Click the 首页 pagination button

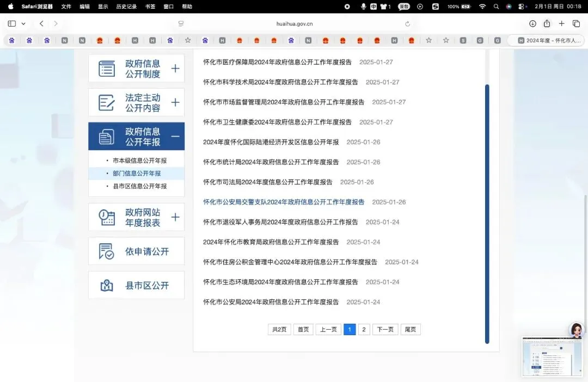(303, 330)
